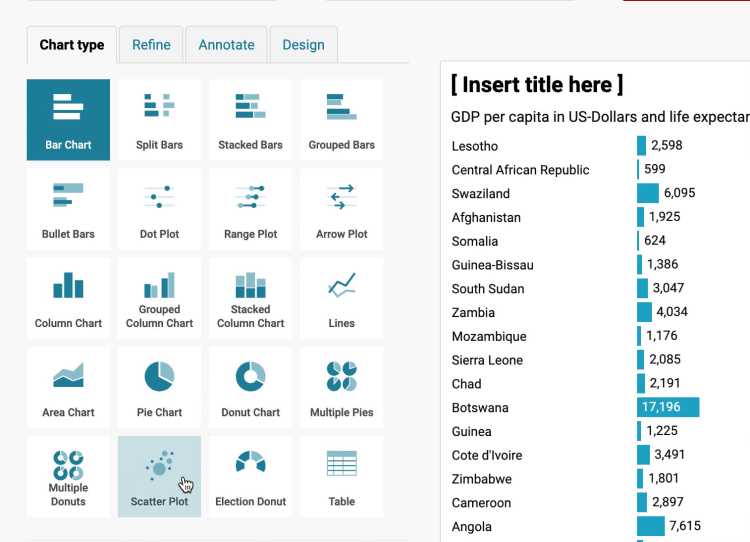This screenshot has width=750, height=542.
Task: Click the Angola bar in the chart
Action: tap(651, 526)
